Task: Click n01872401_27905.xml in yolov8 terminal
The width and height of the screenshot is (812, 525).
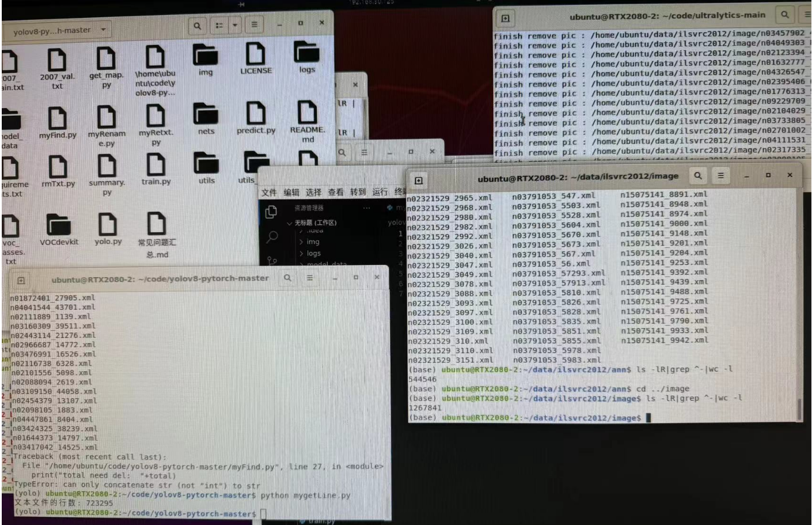Action: click(53, 298)
